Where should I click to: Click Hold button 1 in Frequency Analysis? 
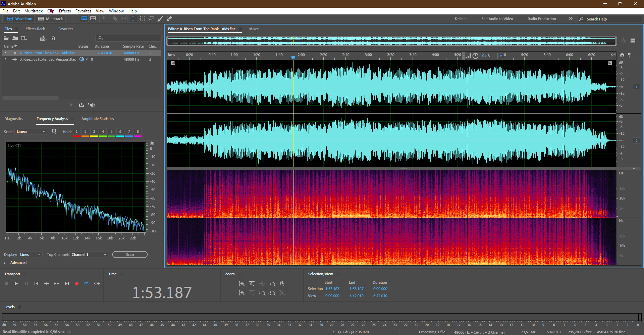[76, 132]
